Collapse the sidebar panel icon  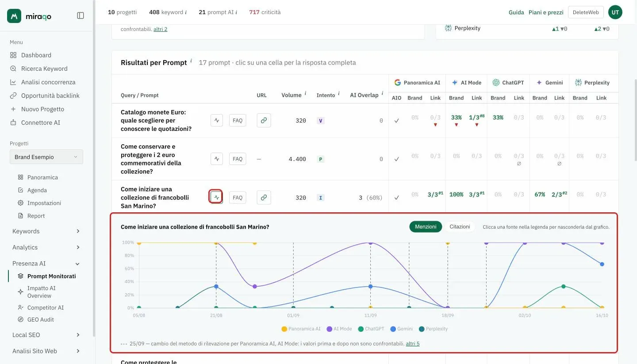(81, 15)
